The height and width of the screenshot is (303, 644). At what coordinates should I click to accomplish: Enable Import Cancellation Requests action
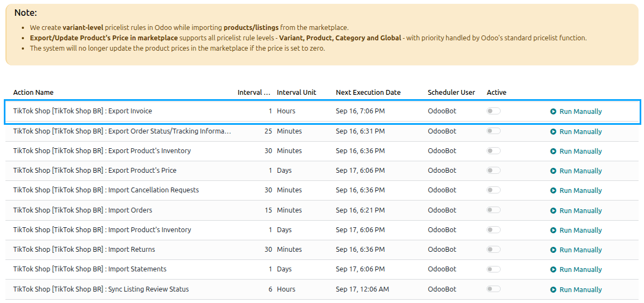tap(494, 190)
